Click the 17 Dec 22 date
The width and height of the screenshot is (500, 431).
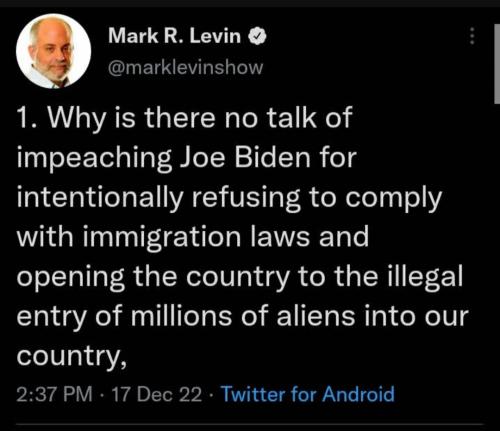[157, 394]
